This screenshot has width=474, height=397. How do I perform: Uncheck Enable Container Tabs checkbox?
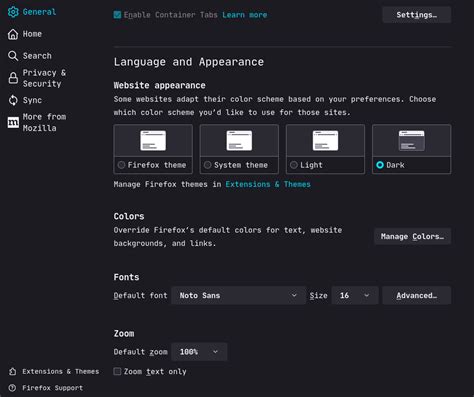[117, 15]
